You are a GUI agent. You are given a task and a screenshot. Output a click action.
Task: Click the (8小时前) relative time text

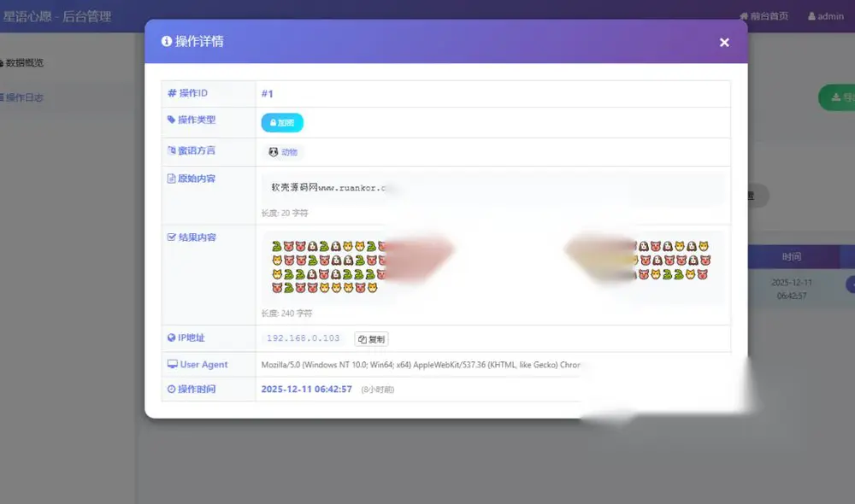pyautogui.click(x=377, y=390)
